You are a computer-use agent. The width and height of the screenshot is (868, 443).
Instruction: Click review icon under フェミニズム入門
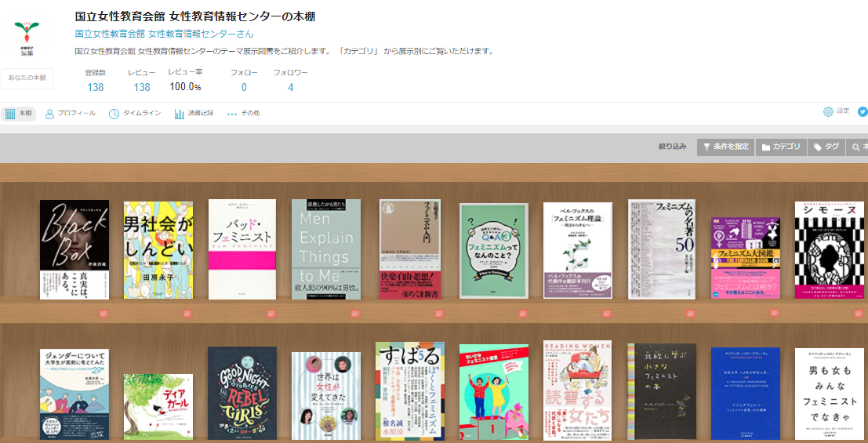[x=440, y=314]
